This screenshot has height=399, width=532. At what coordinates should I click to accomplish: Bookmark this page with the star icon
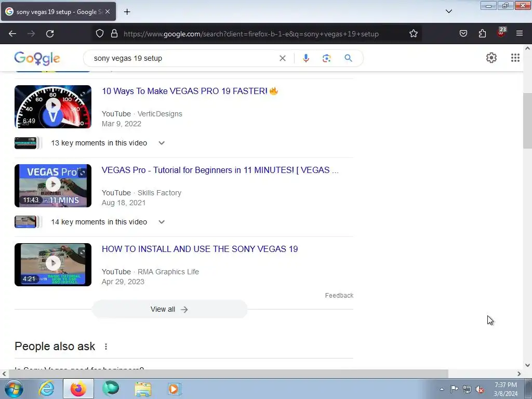point(413,34)
